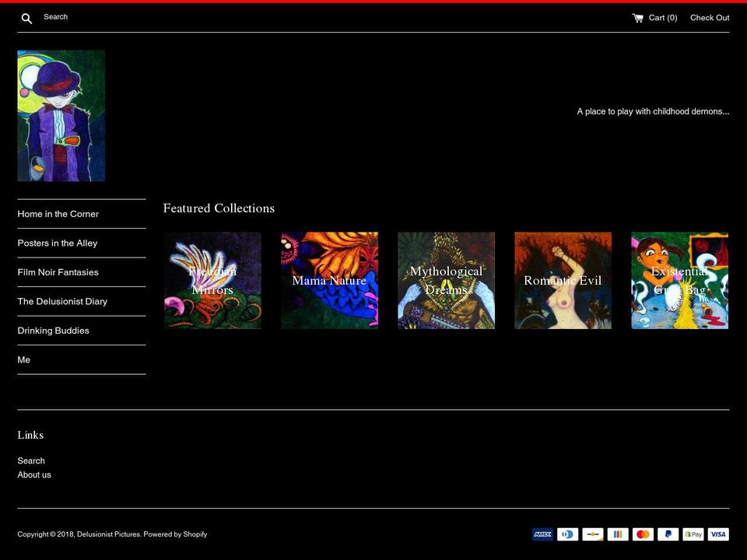The image size is (747, 560).
Task: Open the Mythological Dreams collection
Action: point(447,281)
